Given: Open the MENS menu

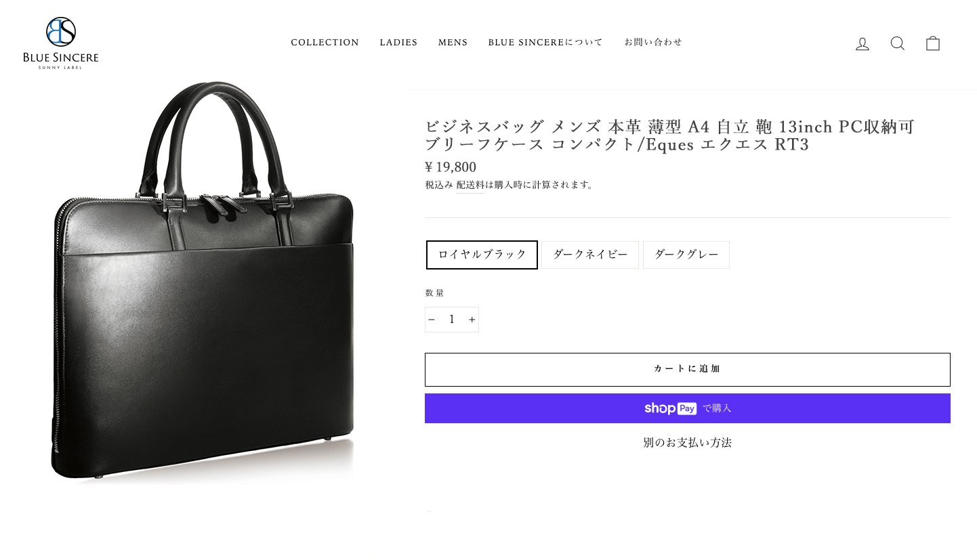Looking at the screenshot, I should (x=453, y=43).
